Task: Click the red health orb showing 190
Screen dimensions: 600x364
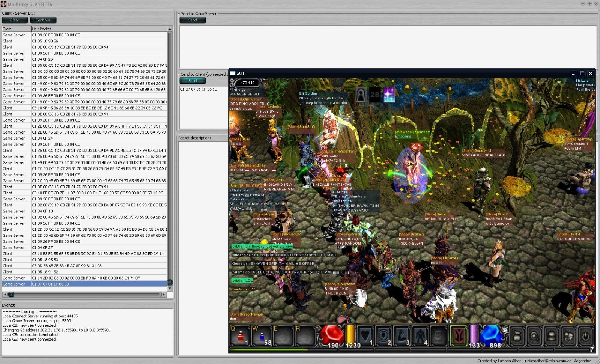Action: point(332,335)
